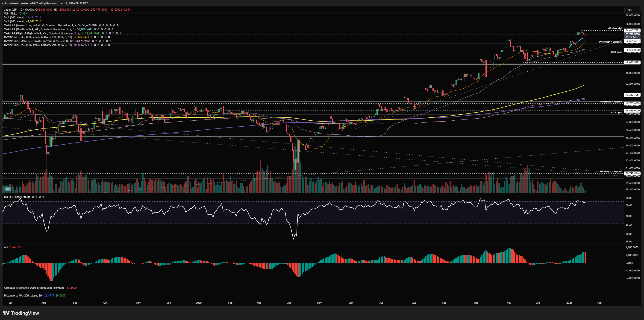Image resolution: width=644 pixels, height=320 pixels.
Task: Click the current price countdown label 53,778.5000
Action: 632,34
